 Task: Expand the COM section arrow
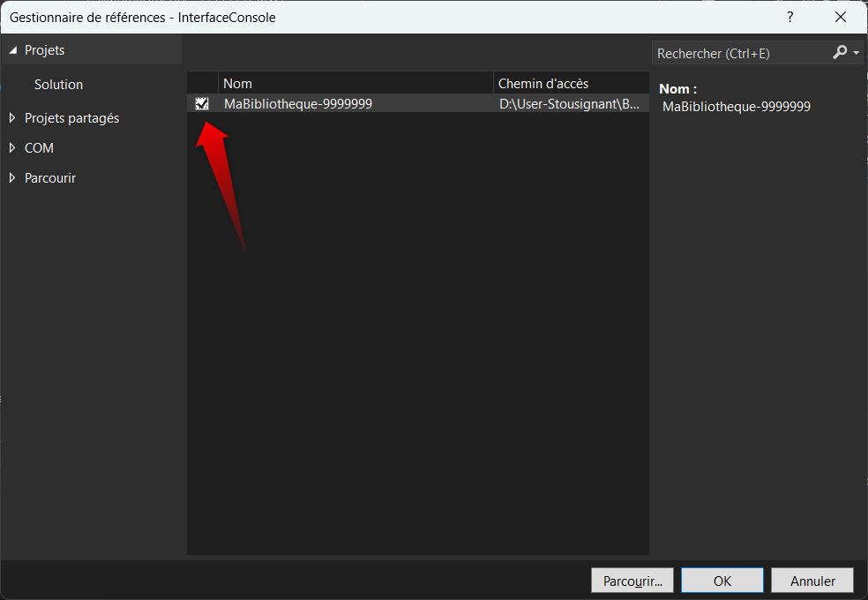click(12, 148)
